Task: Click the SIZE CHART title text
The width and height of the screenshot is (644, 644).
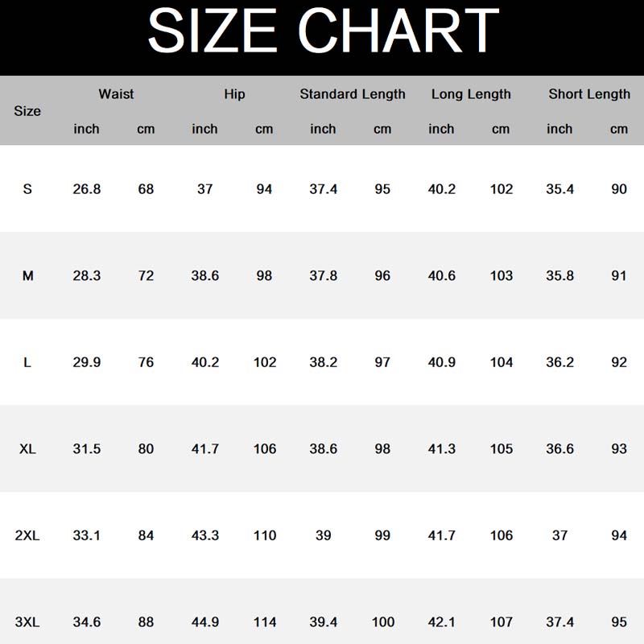Action: (323, 31)
